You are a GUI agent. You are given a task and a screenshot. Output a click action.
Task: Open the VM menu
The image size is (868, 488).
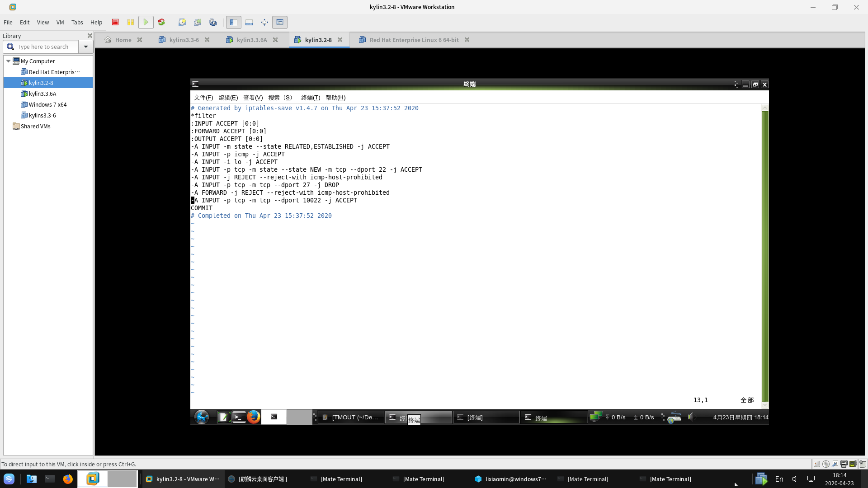coord(60,22)
